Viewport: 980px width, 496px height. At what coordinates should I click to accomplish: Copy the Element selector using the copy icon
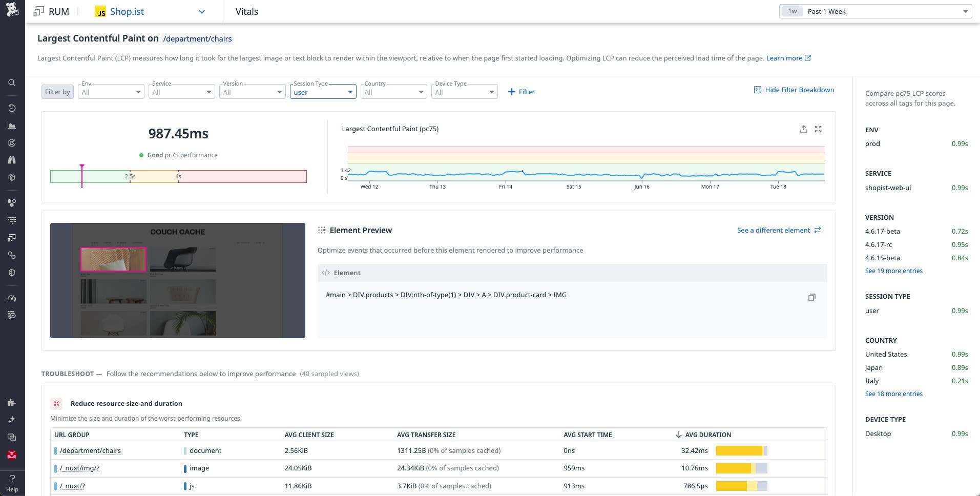pyautogui.click(x=811, y=297)
